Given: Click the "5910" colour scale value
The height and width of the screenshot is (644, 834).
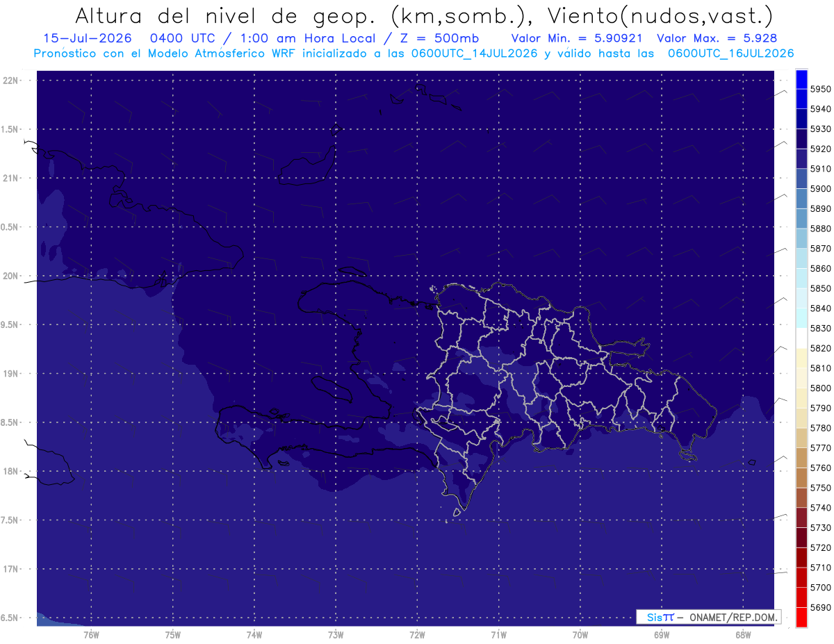Looking at the screenshot, I should [x=821, y=169].
